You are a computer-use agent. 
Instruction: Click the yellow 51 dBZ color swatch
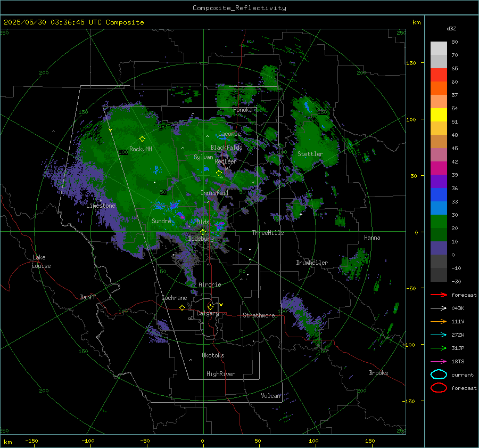[x=439, y=115]
